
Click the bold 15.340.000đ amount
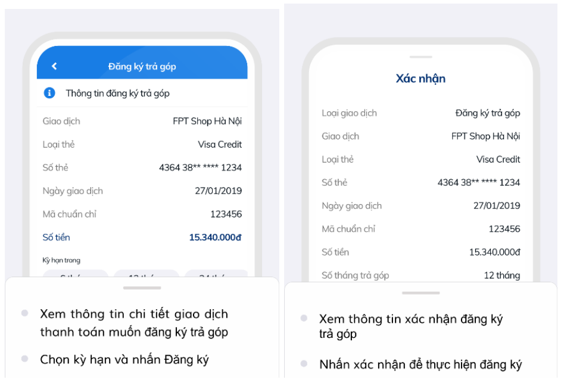coord(215,237)
